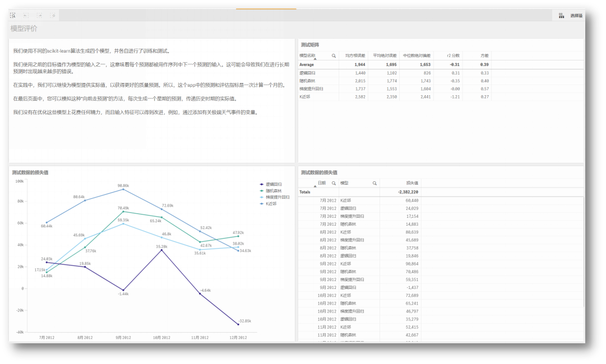This screenshot has width=606, height=364.
Task: Click loss value 60,440 in table
Action: [x=412, y=200]
